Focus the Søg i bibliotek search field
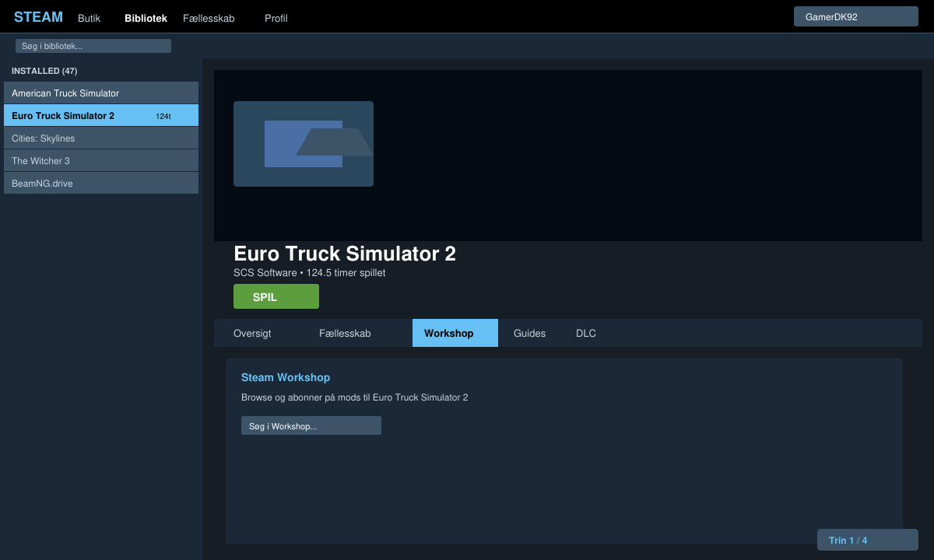 [93, 46]
